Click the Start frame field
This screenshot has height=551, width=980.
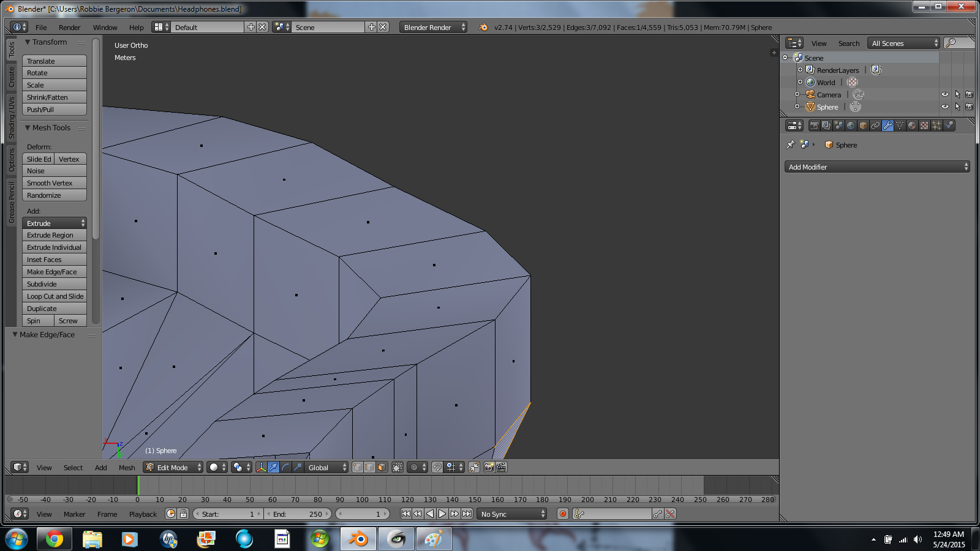228,514
